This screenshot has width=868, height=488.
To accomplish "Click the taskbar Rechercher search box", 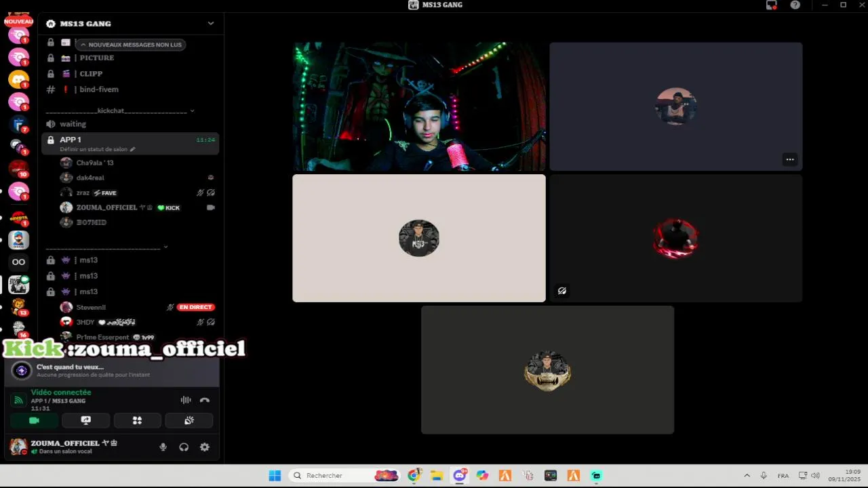I will (344, 476).
